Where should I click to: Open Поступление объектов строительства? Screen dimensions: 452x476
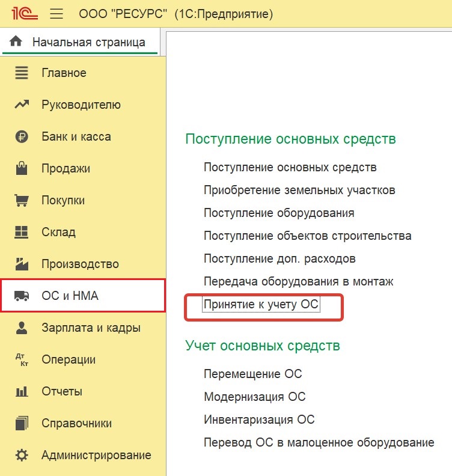click(x=308, y=236)
